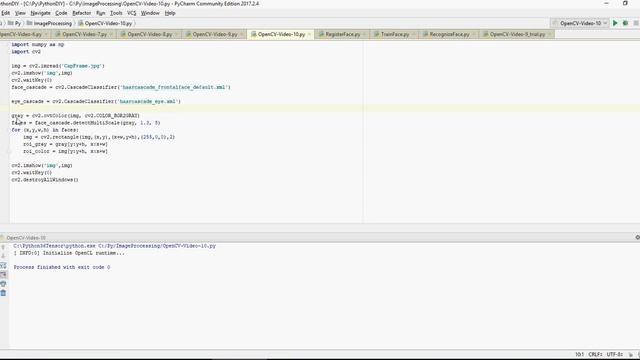Click up-arrow icon in Run console sidebar
The image size is (640, 360).
[x=3, y=247]
